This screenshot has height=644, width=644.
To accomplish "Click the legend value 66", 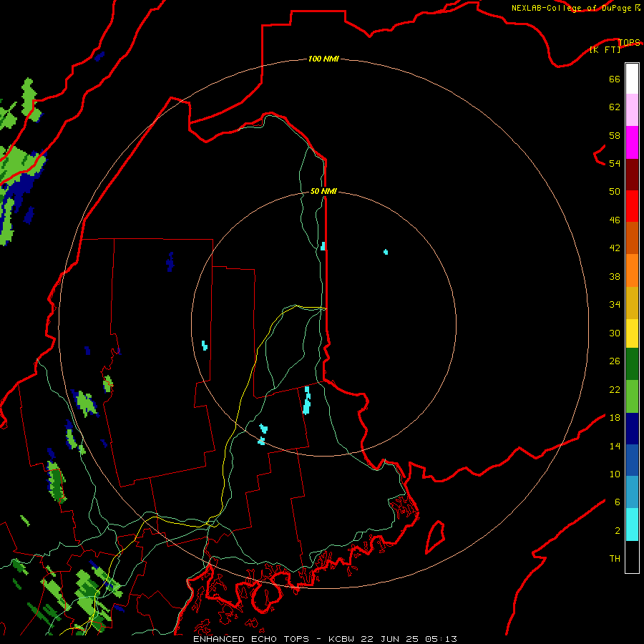I will (615, 79).
